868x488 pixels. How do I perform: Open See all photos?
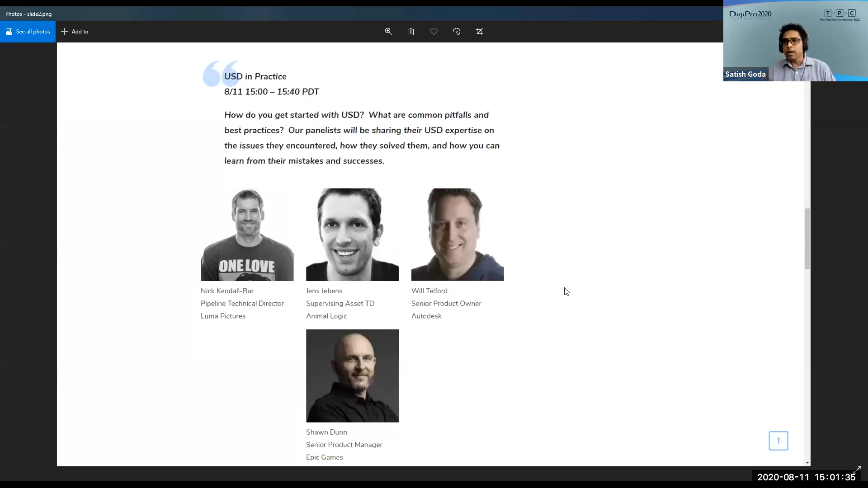click(x=28, y=32)
